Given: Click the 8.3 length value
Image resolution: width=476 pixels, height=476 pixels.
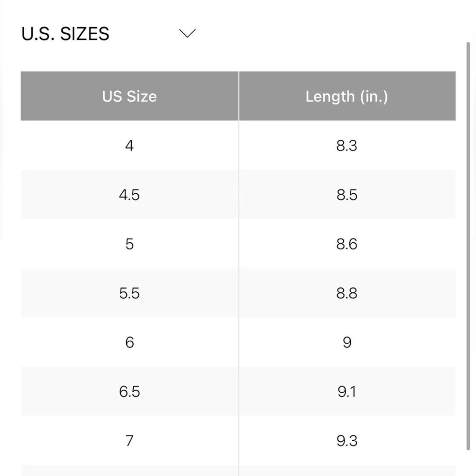Looking at the screenshot, I should [347, 146].
